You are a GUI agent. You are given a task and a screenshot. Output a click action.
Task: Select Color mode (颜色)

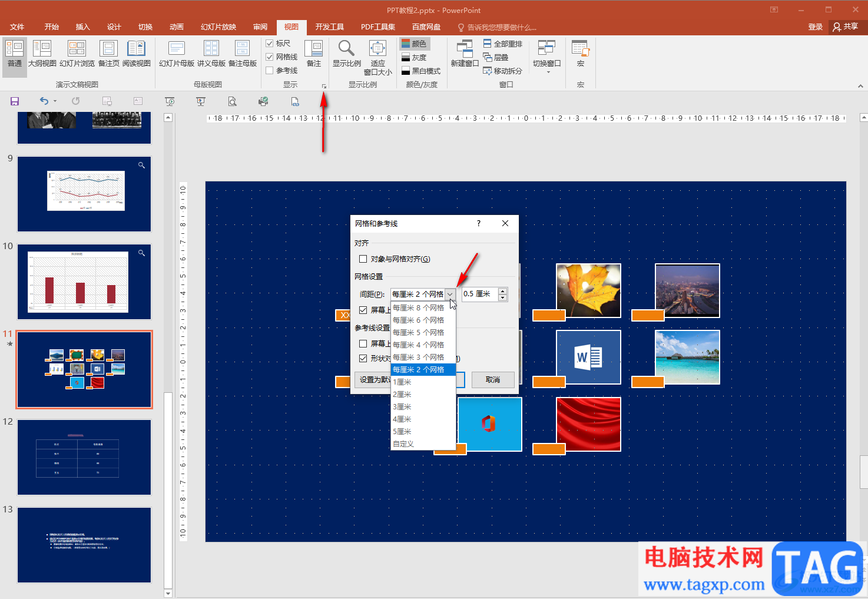(x=415, y=44)
